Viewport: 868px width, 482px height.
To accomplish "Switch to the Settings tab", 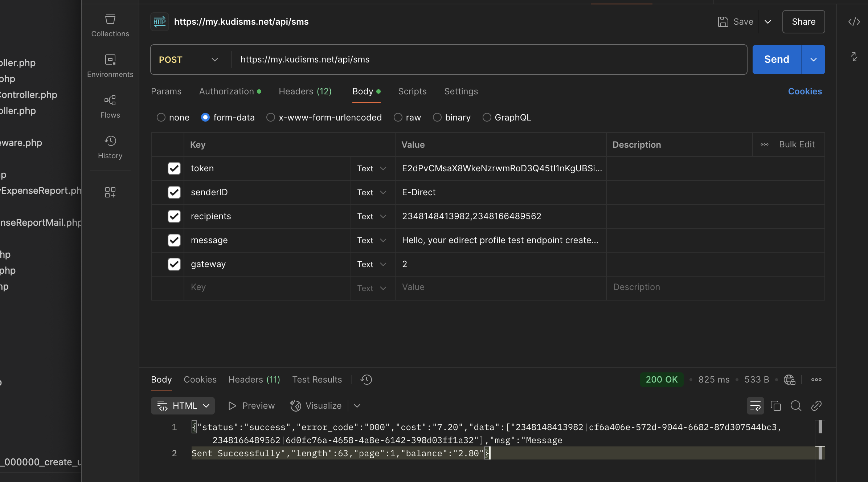I will coord(461,91).
